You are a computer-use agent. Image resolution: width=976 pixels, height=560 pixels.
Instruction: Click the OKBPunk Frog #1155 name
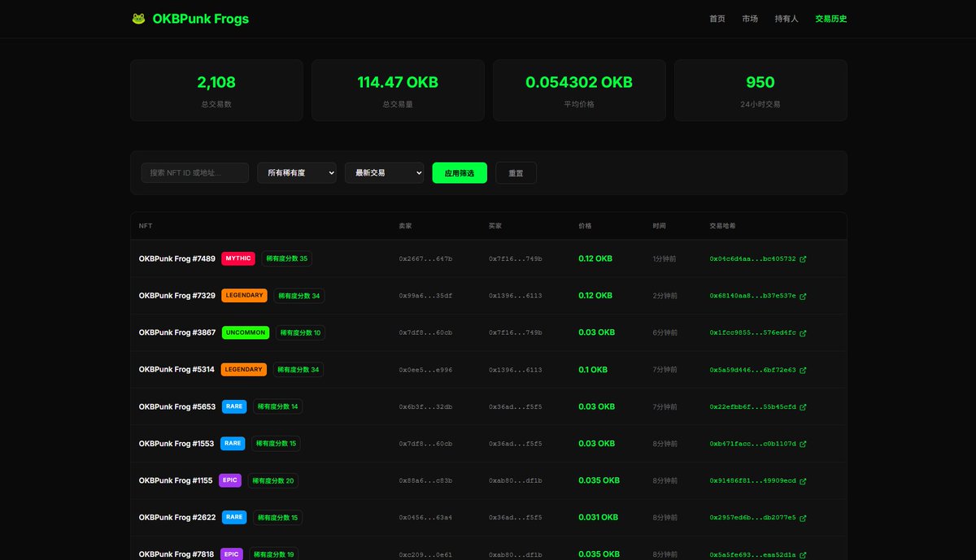point(176,480)
